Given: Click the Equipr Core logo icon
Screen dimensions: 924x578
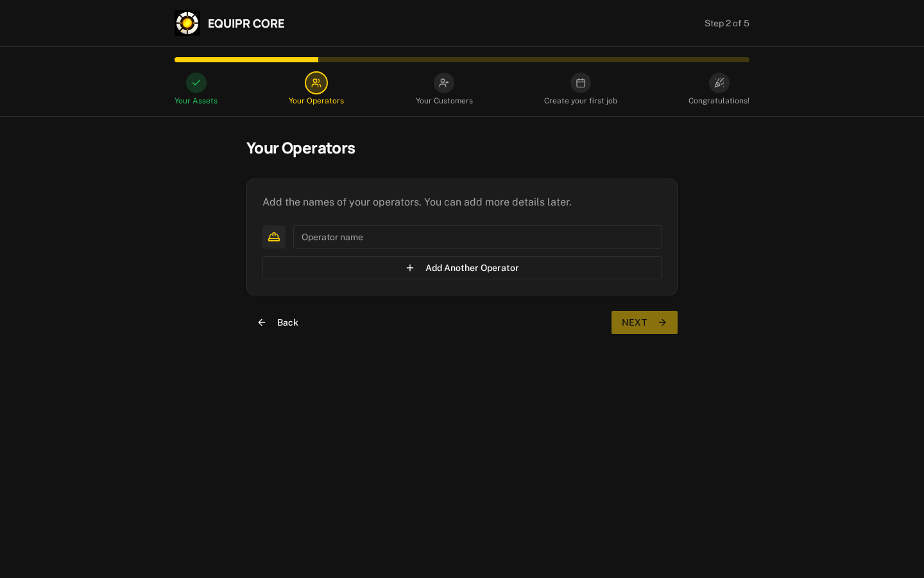Looking at the screenshot, I should 187,23.
